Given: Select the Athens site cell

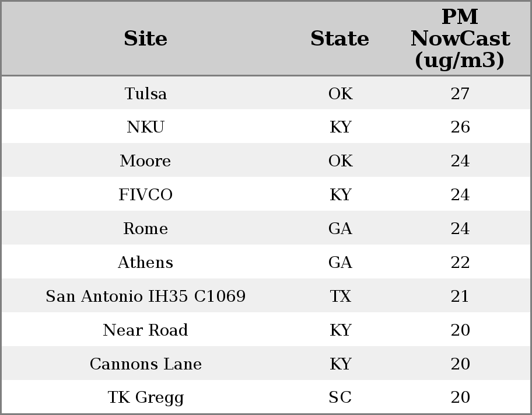Looking at the screenshot, I should (146, 262).
